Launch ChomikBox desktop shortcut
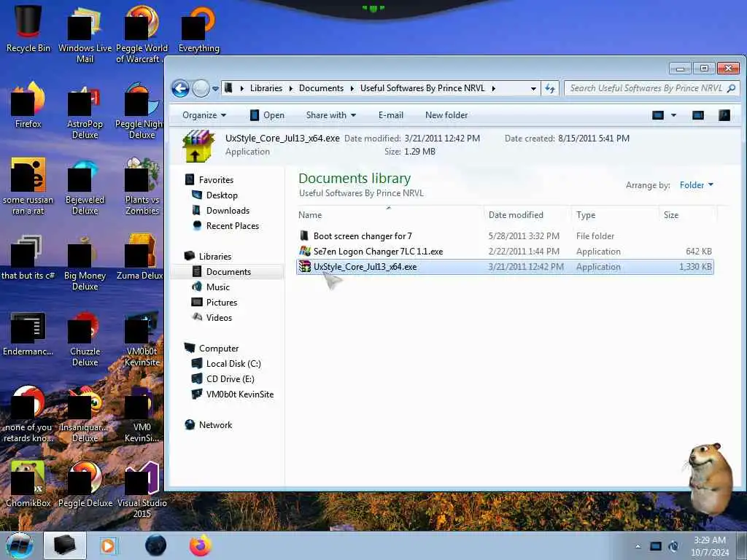The height and width of the screenshot is (560, 747). 28,484
